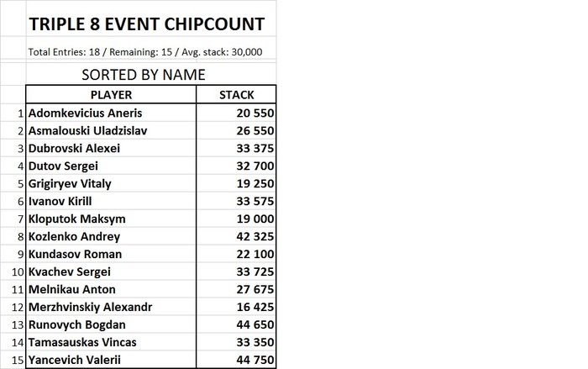Viewport: 588px width, 369px height.
Task: Click the SORTED BY NAME heading
Action: pyautogui.click(x=143, y=75)
